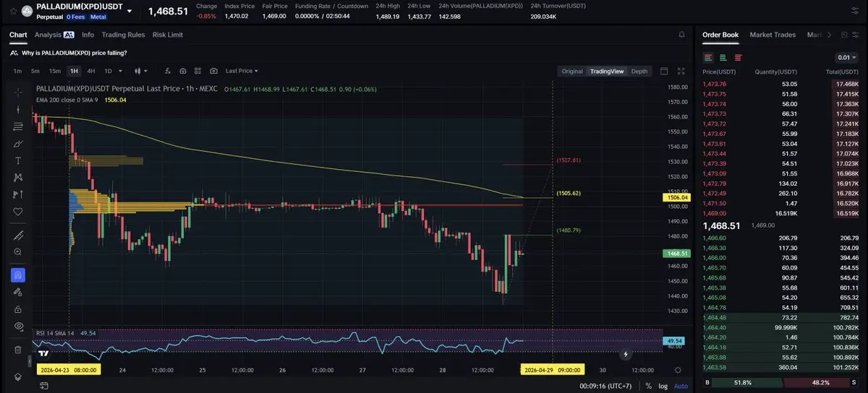Open the 0.01 price precision dropdown
This screenshot has width=868, height=393.
846,57
